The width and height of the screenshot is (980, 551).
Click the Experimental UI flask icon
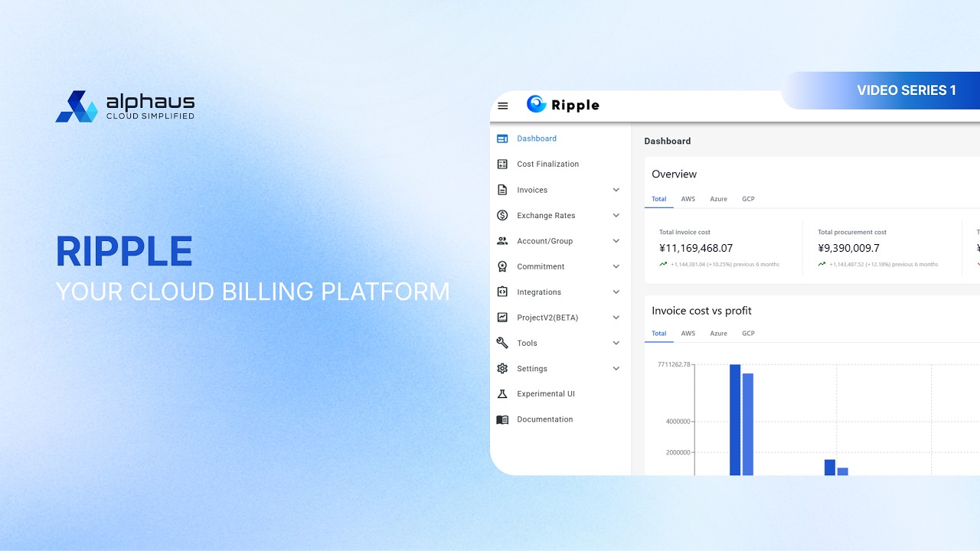pos(502,393)
